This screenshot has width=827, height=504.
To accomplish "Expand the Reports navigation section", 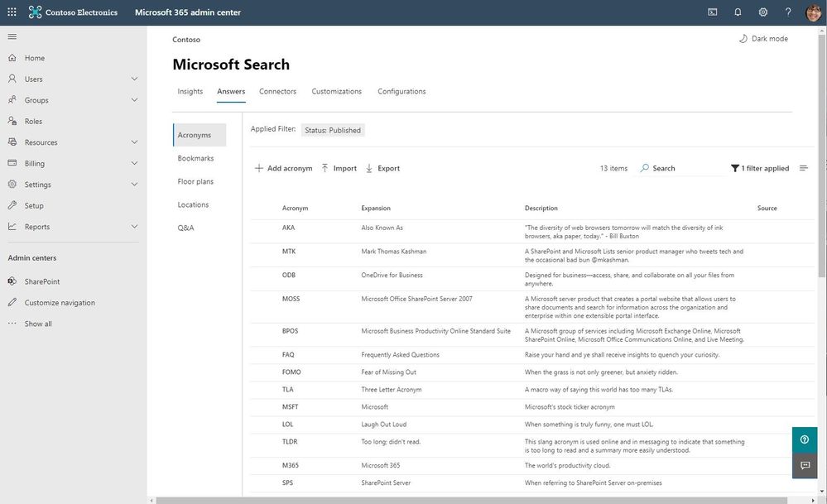I will (134, 227).
